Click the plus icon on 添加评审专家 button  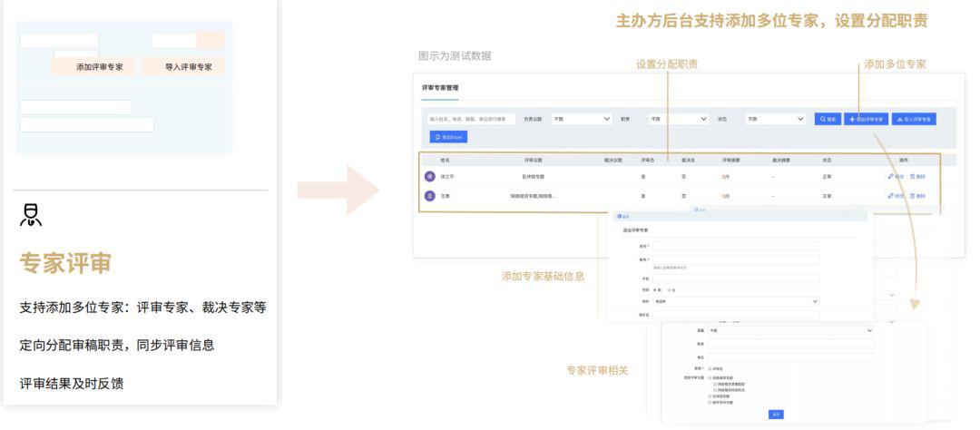tap(852, 119)
